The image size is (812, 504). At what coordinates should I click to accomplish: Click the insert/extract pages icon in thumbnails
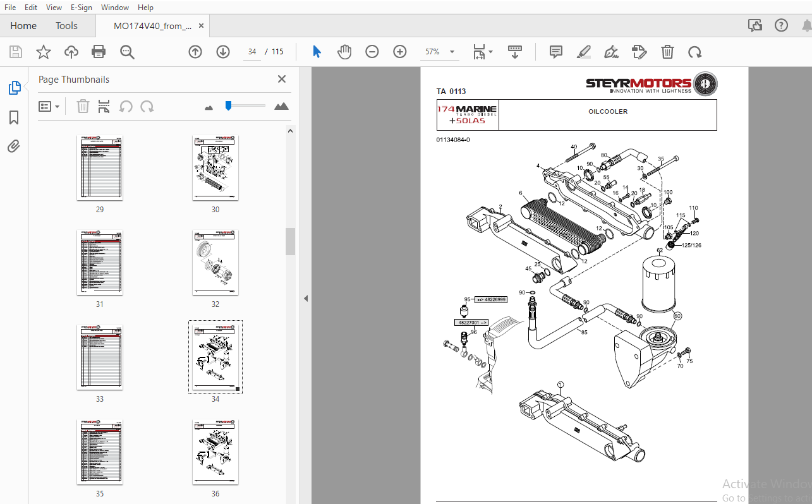(104, 107)
